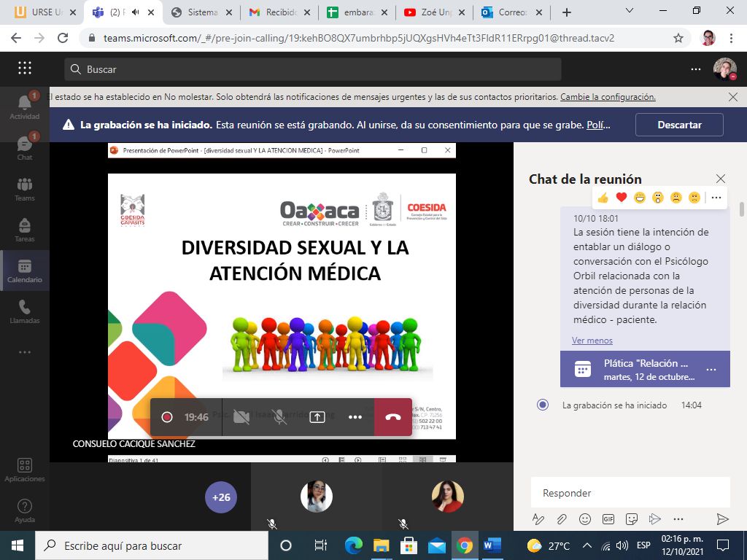Open Tareas in the left sidebar

point(25,229)
